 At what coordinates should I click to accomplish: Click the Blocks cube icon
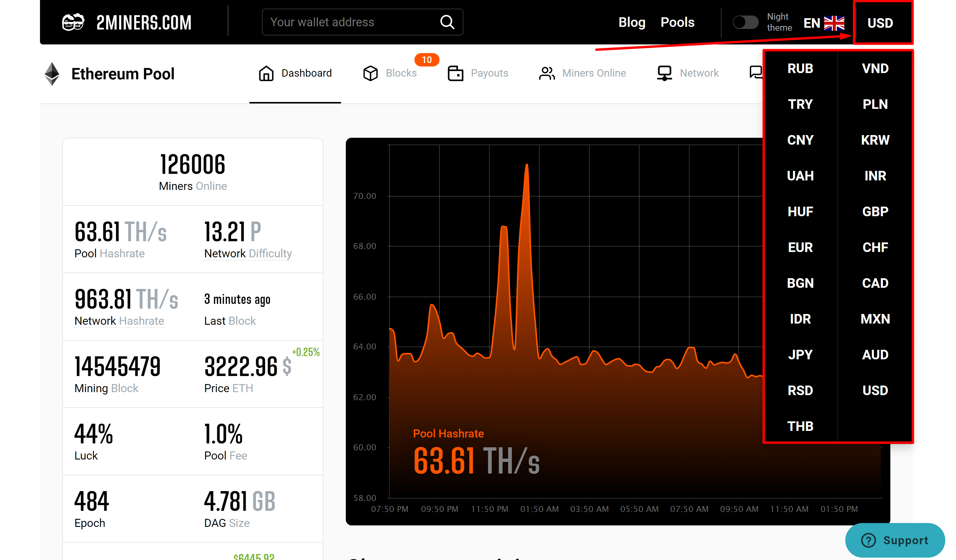(370, 73)
